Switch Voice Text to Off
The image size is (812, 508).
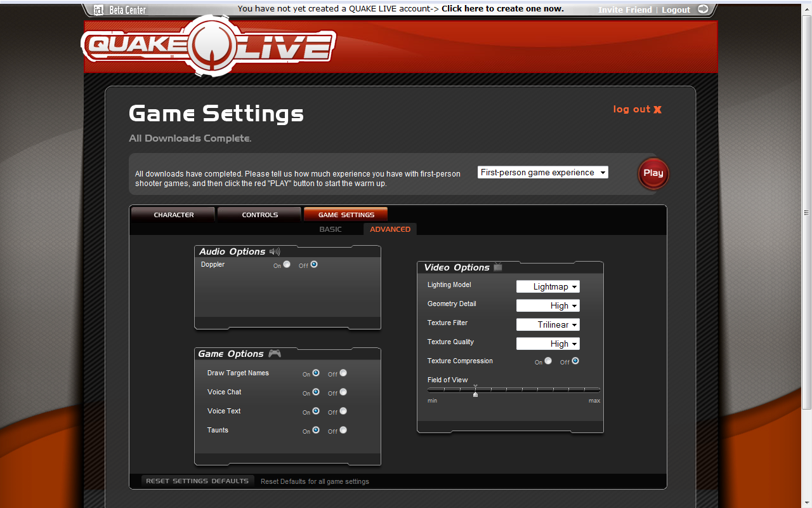point(343,411)
